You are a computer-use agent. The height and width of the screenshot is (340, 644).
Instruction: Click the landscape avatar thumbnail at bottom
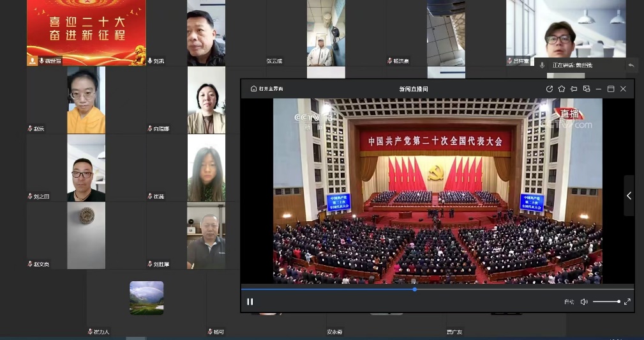click(147, 298)
